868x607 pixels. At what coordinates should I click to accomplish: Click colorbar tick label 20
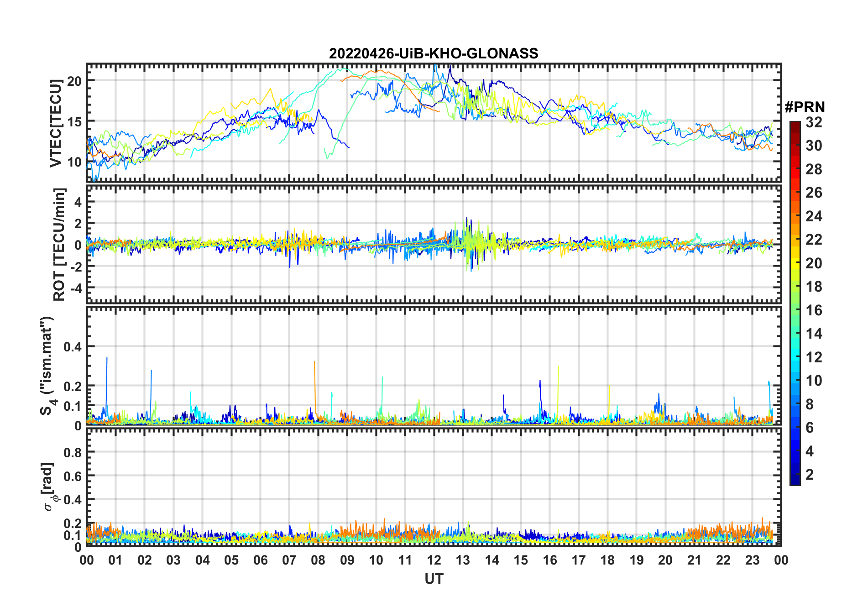pos(814,263)
